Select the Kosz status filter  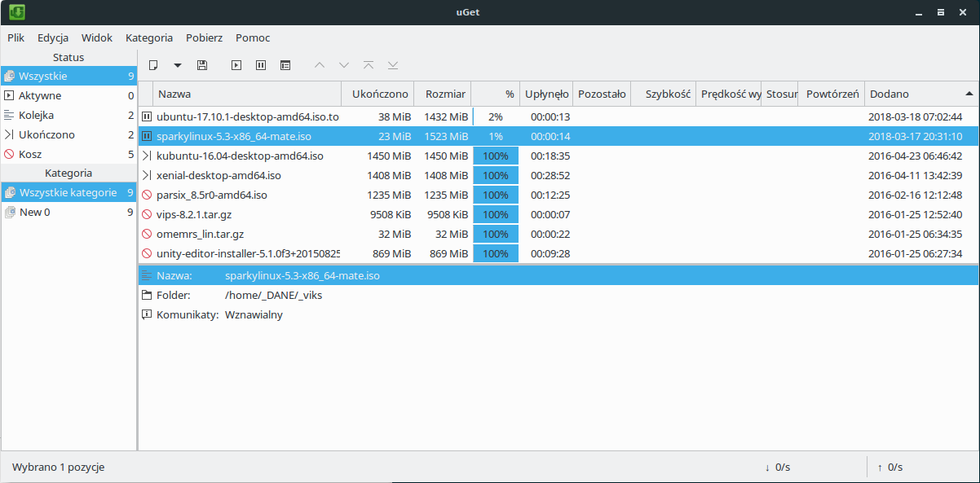tap(68, 154)
